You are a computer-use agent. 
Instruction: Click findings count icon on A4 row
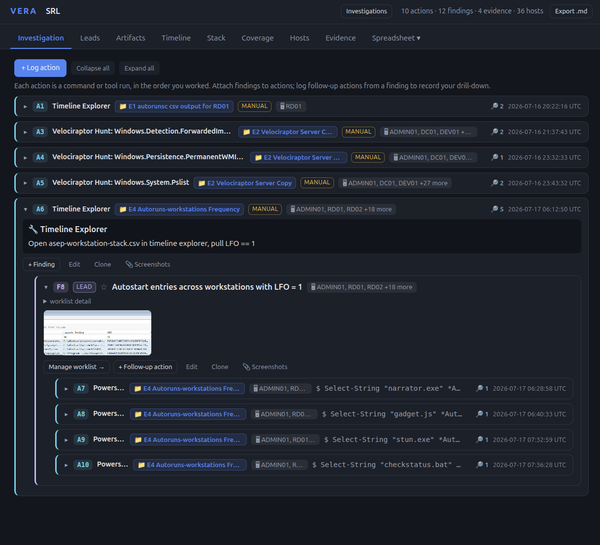click(x=497, y=158)
